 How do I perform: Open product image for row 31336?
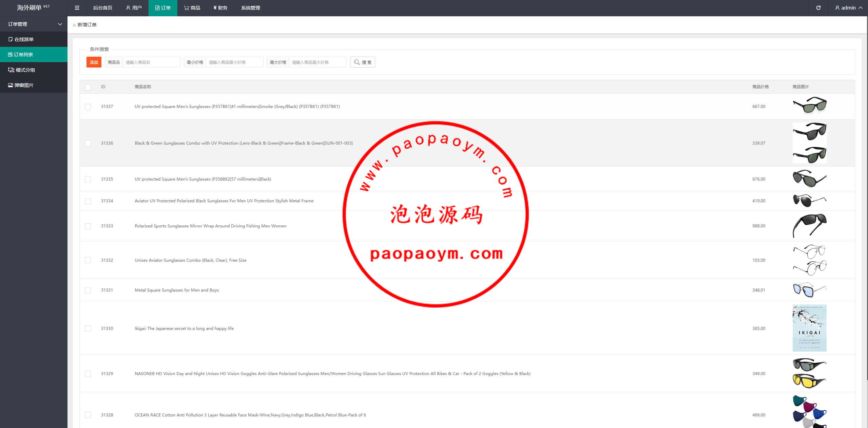click(809, 143)
